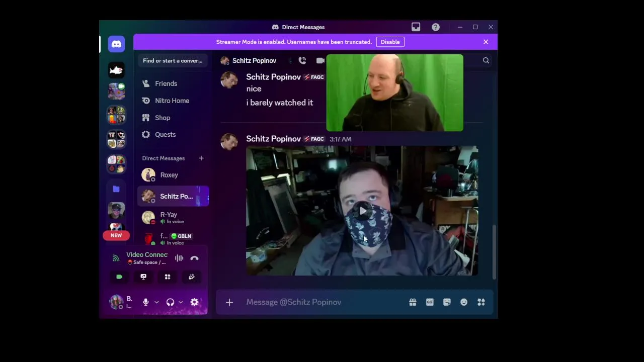Open your user avatar status panel
Screen dimensions: 644x362
[x=116, y=302]
